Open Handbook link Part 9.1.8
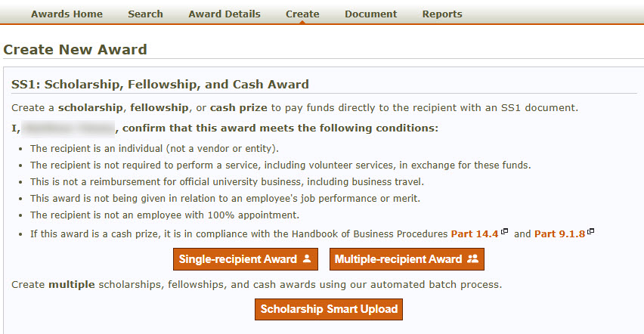 pyautogui.click(x=559, y=234)
